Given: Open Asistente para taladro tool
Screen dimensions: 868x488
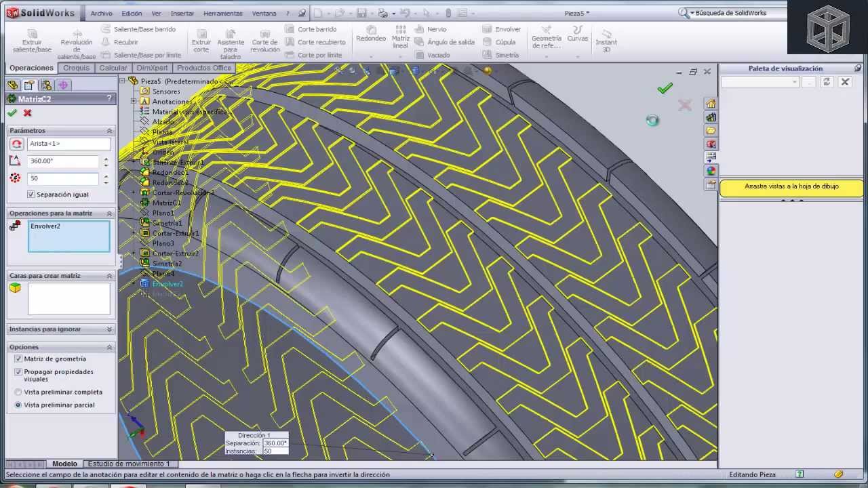Looking at the screenshot, I should click(231, 45).
